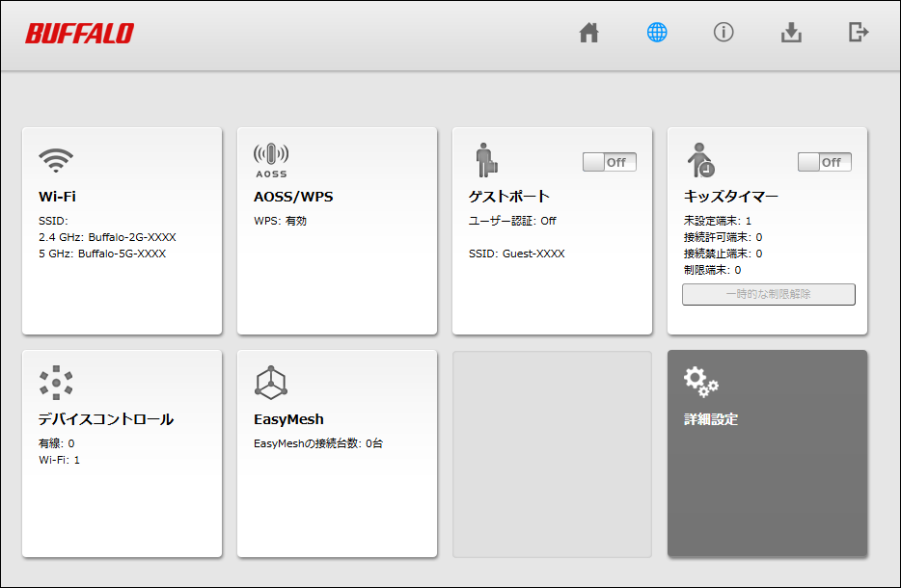The width and height of the screenshot is (901, 588).
Task: Click the SSID: label in Wi-Fi tile
Action: coord(53,221)
